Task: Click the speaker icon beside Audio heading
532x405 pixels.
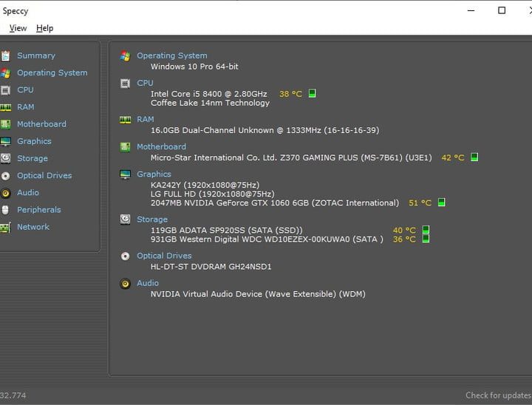Action: tap(125, 284)
